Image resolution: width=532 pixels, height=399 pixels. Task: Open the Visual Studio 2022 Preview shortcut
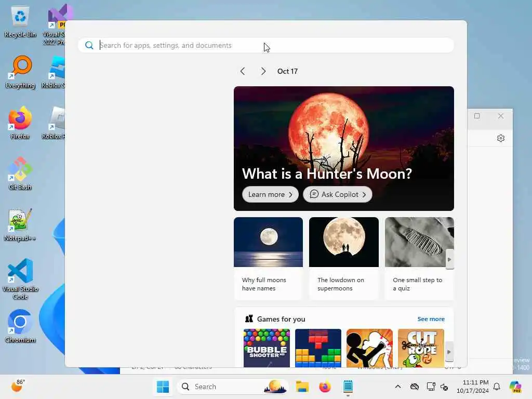point(54,24)
